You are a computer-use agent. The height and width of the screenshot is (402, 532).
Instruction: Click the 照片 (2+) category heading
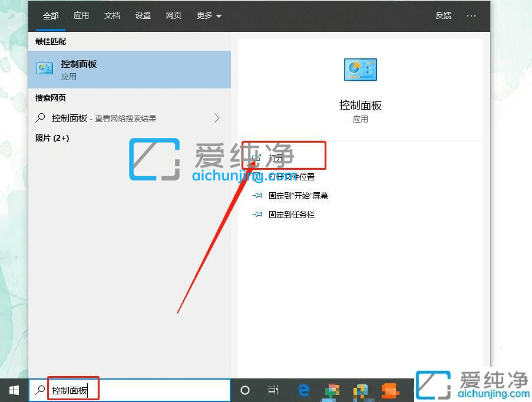pos(52,138)
